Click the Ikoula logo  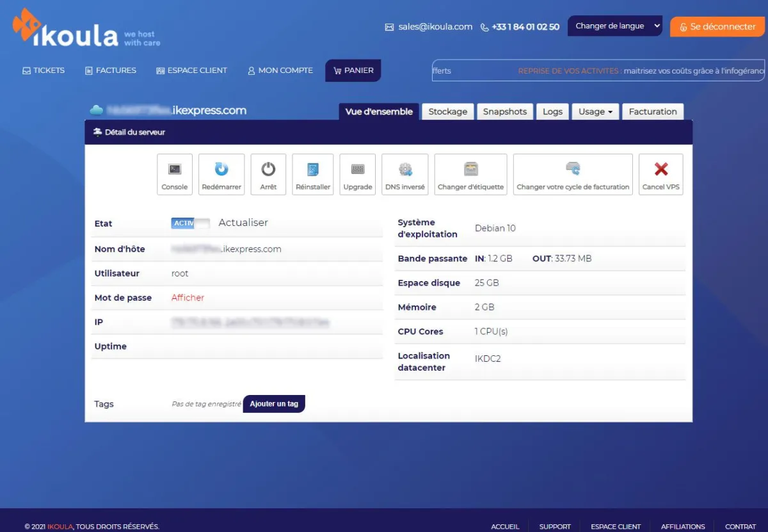pos(65,29)
